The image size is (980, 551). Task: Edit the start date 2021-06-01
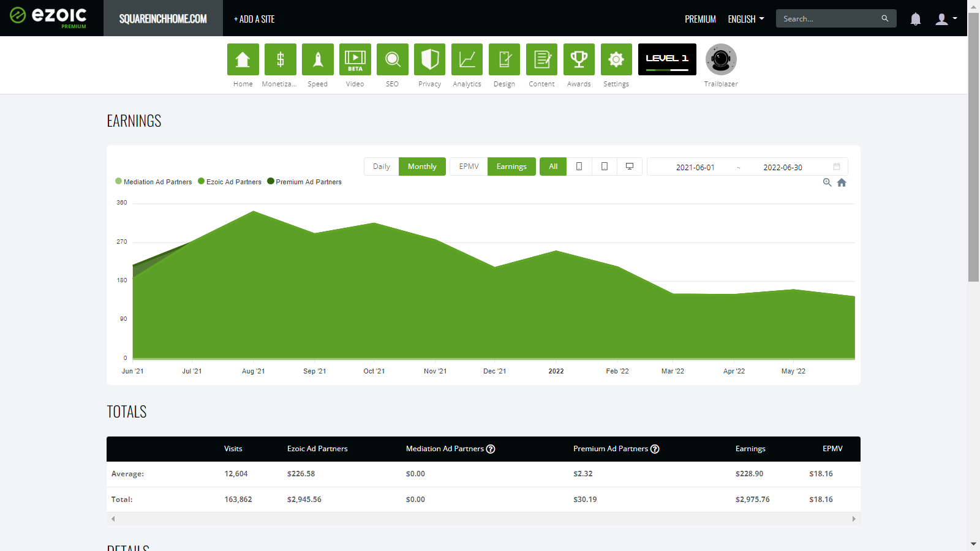click(695, 167)
